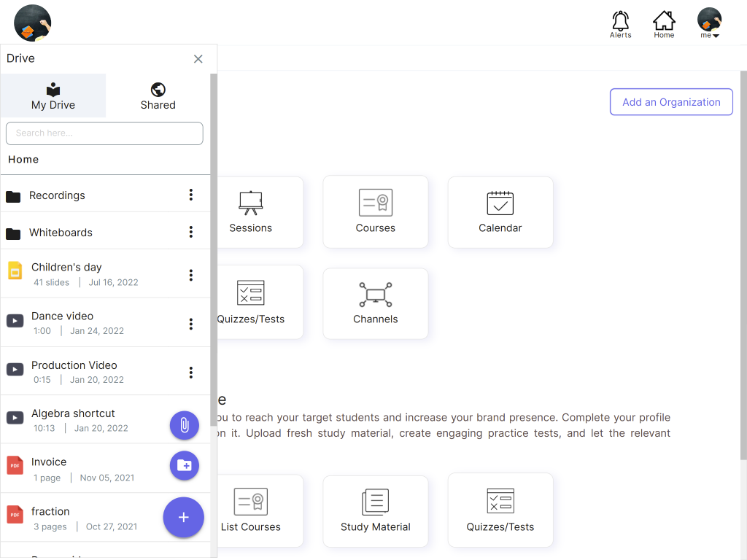Screen dimensions: 747x560
Task: Open the Alerts bell icon
Action: click(x=620, y=23)
